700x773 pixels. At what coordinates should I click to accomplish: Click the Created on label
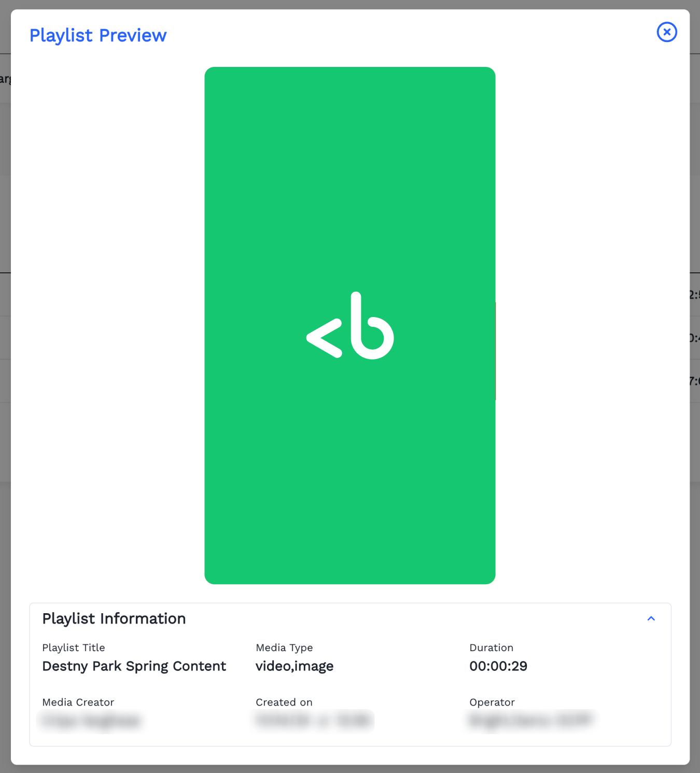point(284,702)
